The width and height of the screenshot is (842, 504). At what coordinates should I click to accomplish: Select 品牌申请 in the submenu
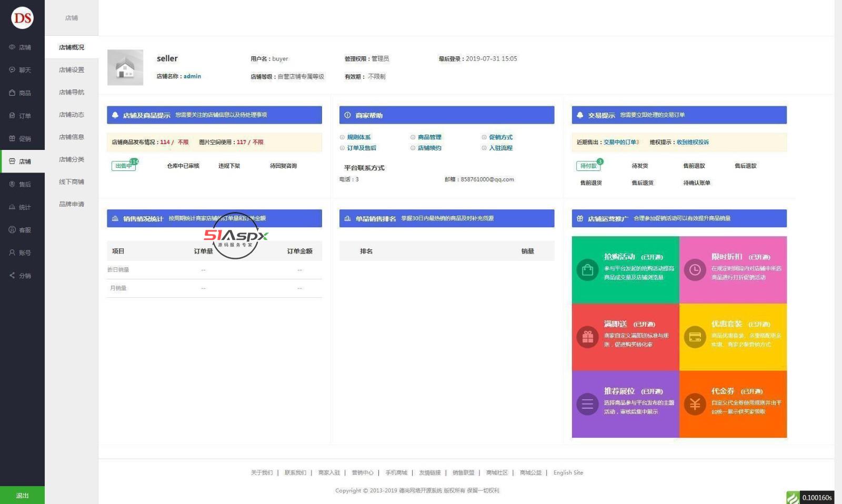(x=72, y=204)
